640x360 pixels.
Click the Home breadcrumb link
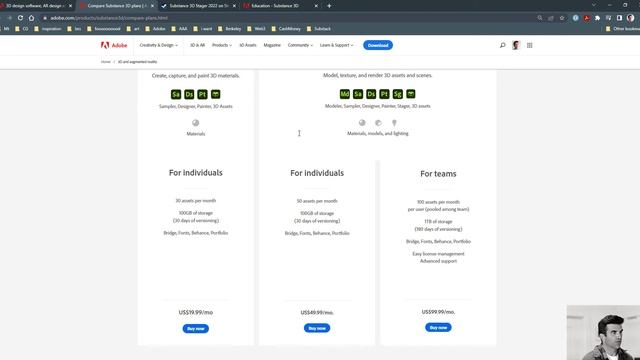[x=106, y=62]
